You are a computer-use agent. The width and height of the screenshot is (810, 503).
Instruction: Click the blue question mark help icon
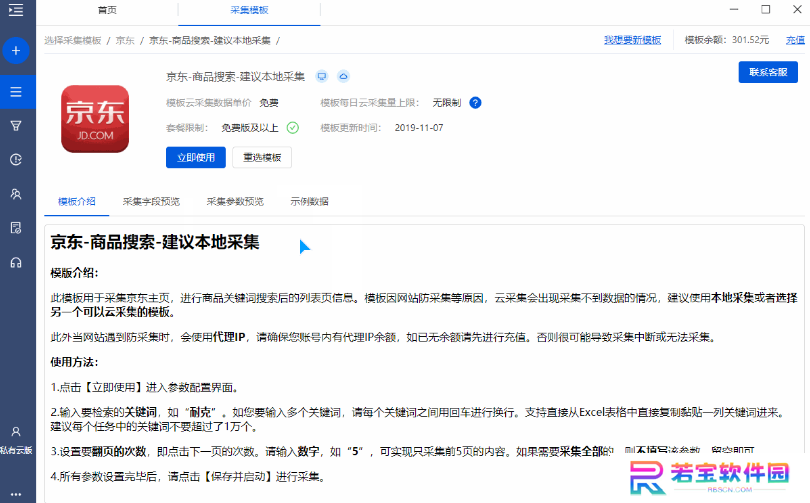pos(475,103)
